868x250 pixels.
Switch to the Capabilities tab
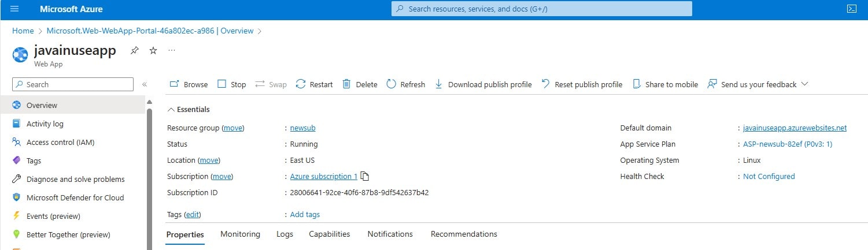tap(330, 234)
